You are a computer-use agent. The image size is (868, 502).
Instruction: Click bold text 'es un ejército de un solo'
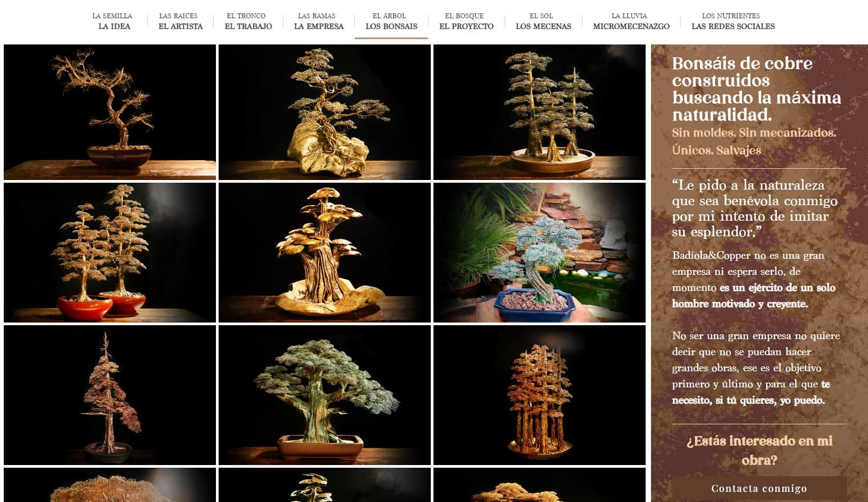click(777, 288)
